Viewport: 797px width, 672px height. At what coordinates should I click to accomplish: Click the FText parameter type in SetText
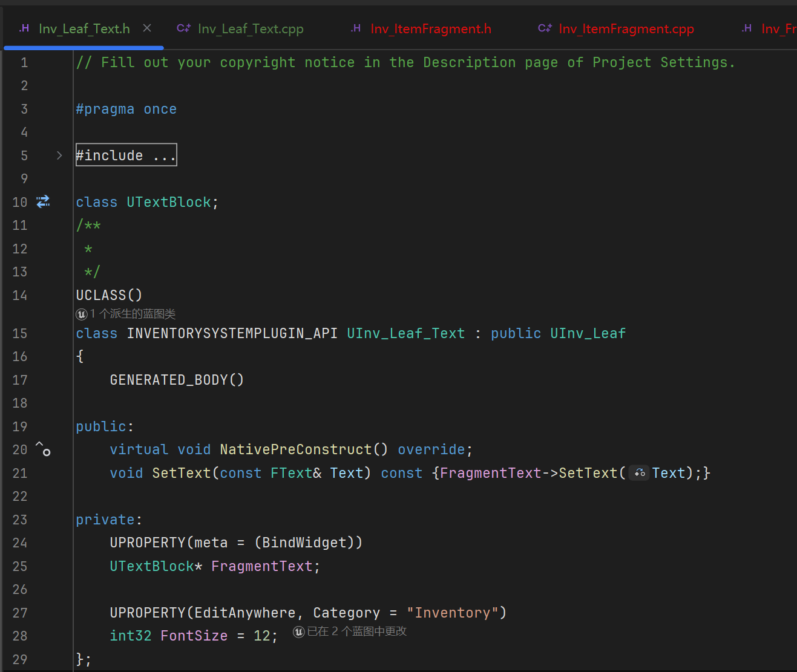pos(291,473)
